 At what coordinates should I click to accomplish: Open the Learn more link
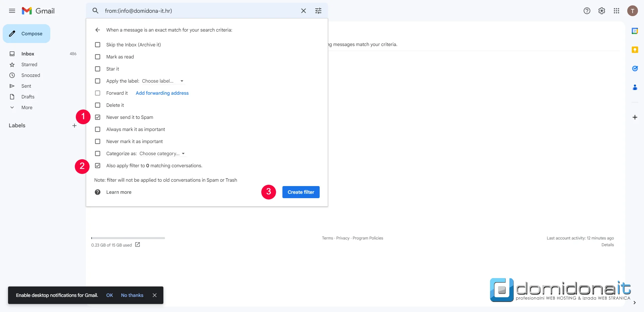(x=119, y=192)
